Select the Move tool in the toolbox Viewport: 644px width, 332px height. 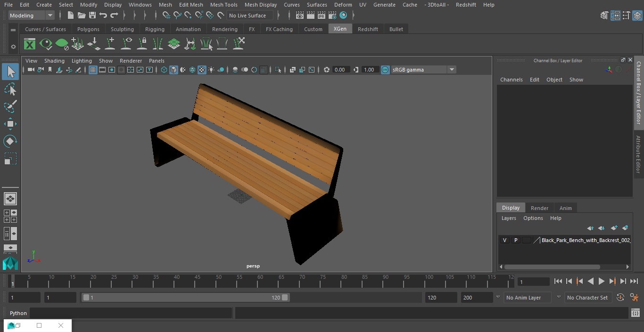(10, 124)
